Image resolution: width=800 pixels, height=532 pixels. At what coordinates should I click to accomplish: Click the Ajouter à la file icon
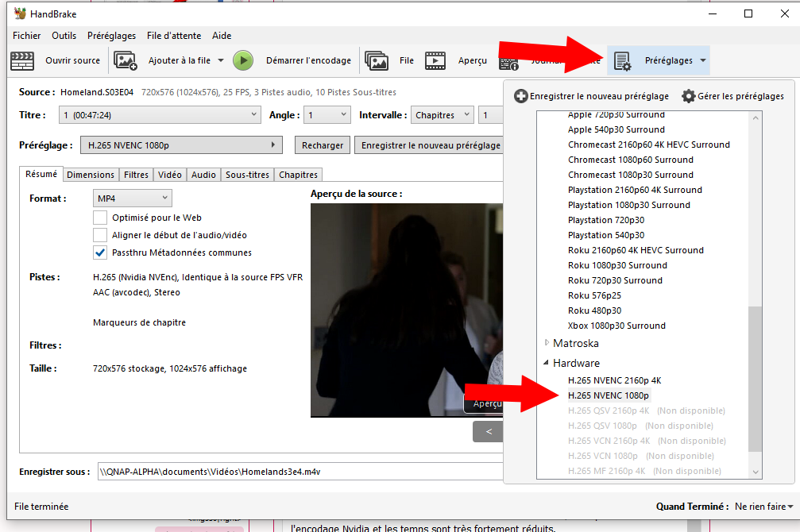tap(126, 60)
